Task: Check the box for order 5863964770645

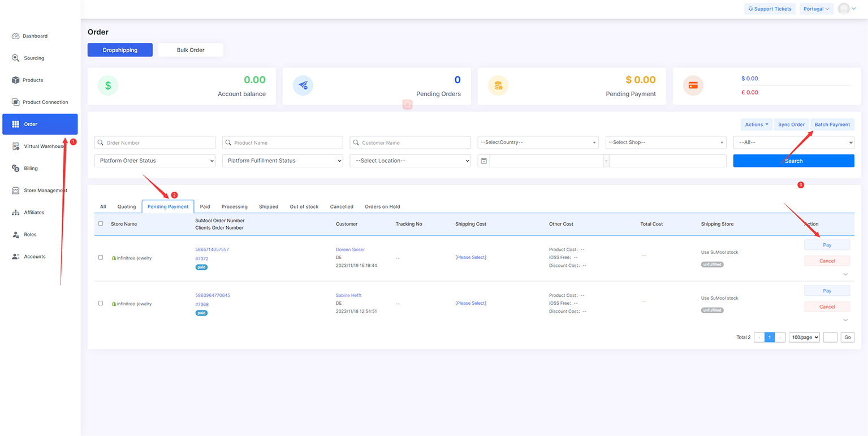Action: (101, 304)
